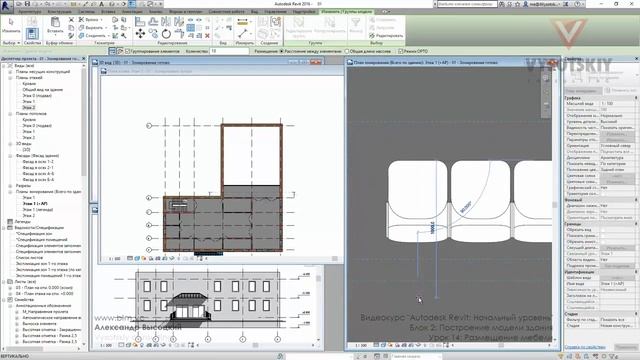Select the Mirror pick-axis tool icon

coord(166,21)
